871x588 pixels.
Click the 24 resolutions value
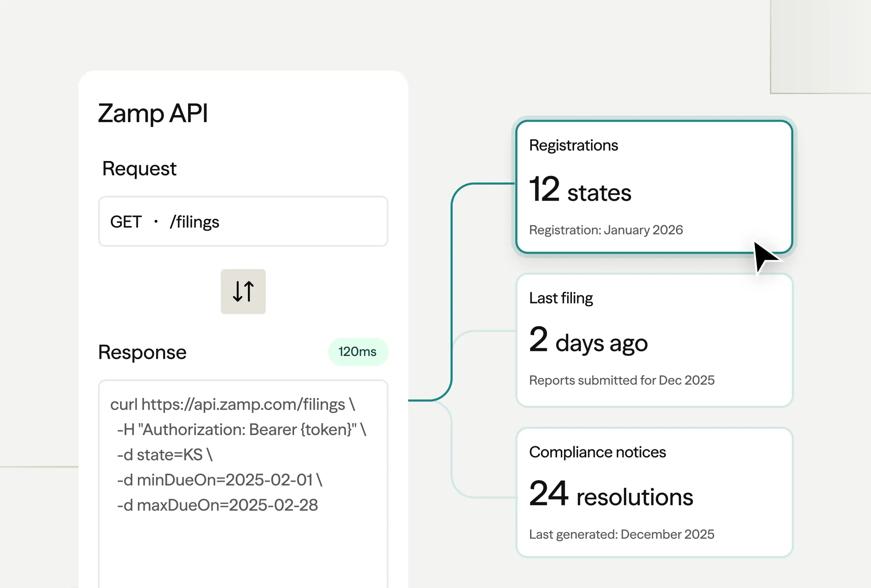[611, 495]
